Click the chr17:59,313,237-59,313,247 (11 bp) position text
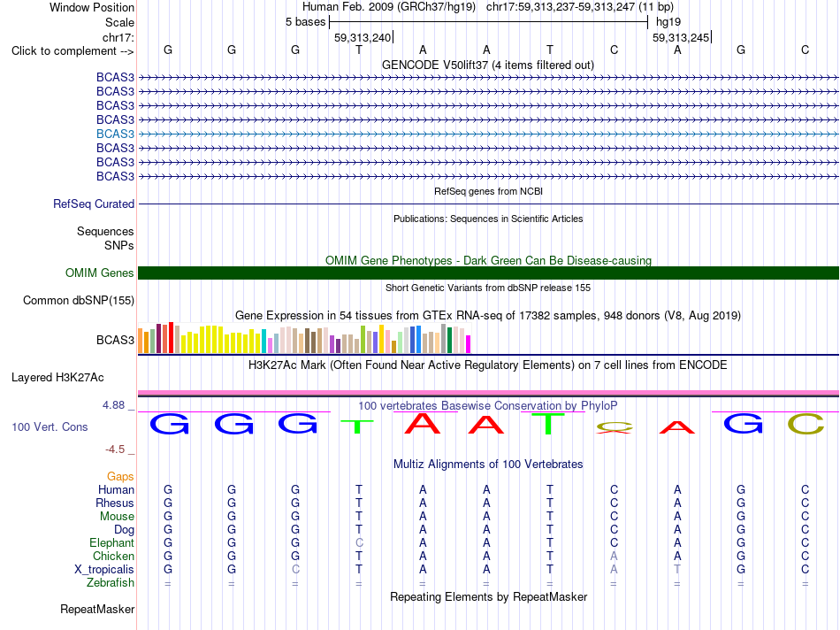The width and height of the screenshot is (840, 630). pos(580,7)
